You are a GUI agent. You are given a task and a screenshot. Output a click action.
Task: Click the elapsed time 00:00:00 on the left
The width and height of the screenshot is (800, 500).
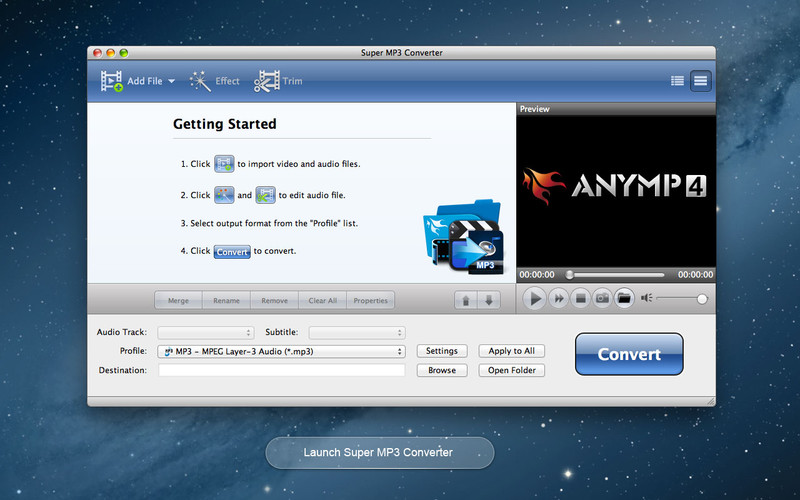coord(537,274)
